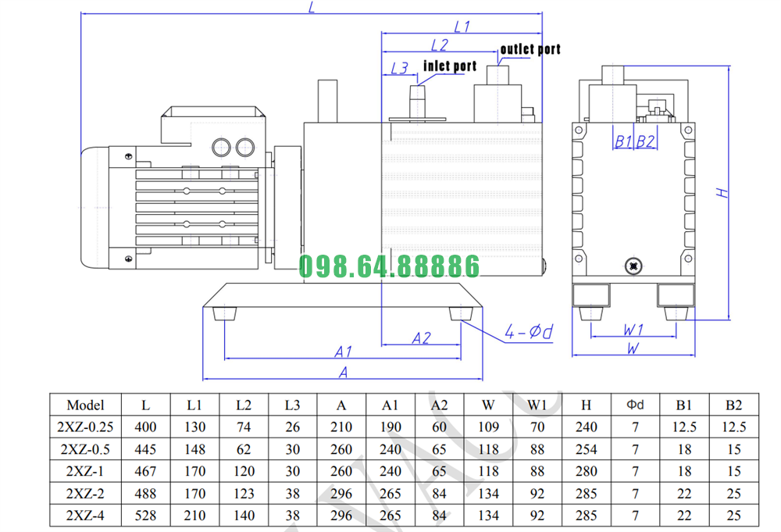Screen dimensions: 781x532
Task: Click the cell with value 528
Action: click(146, 516)
